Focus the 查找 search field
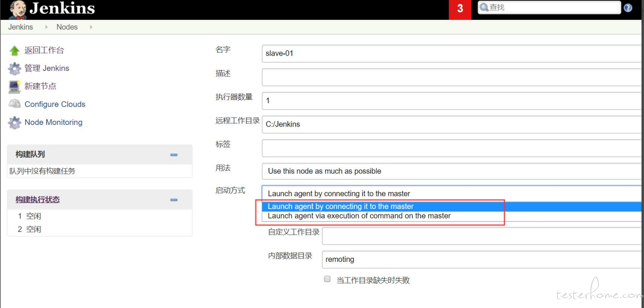 pos(549,7)
